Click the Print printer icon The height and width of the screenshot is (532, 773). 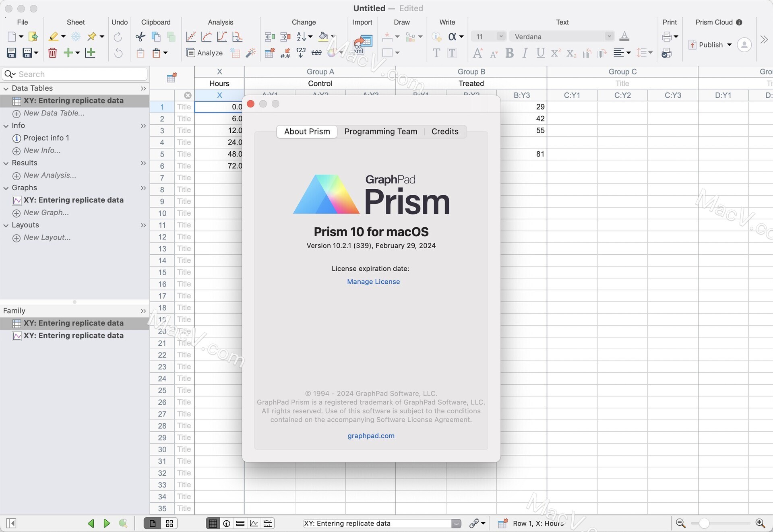(x=667, y=37)
